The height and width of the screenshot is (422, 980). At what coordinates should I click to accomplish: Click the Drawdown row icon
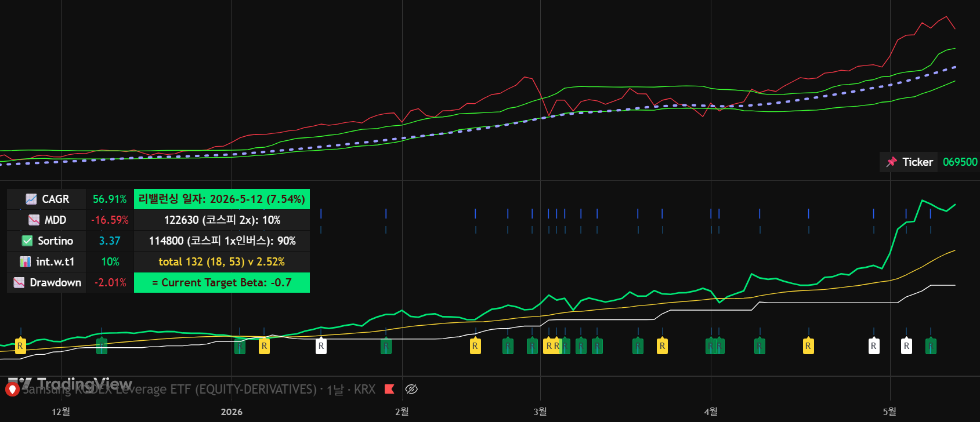pos(19,283)
